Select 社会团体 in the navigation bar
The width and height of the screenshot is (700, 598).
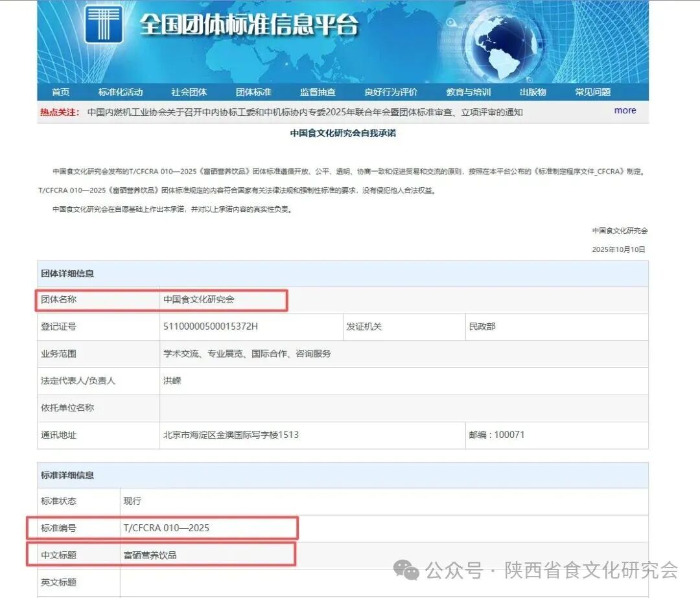189,92
